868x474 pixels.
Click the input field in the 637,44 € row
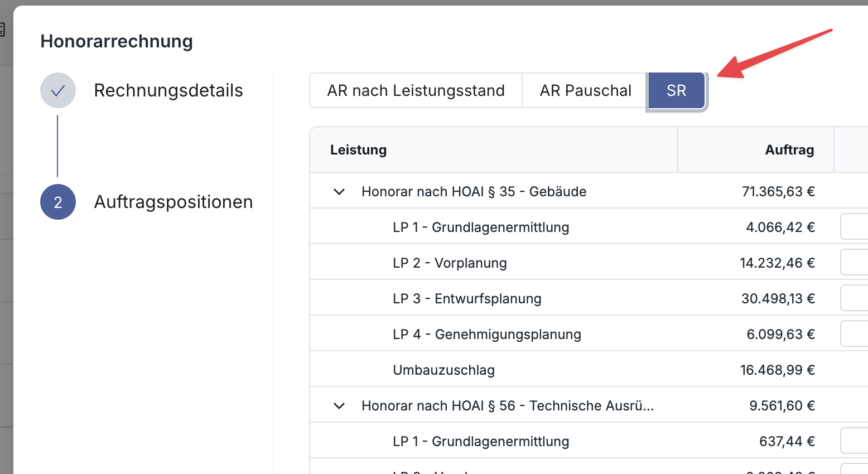click(854, 441)
